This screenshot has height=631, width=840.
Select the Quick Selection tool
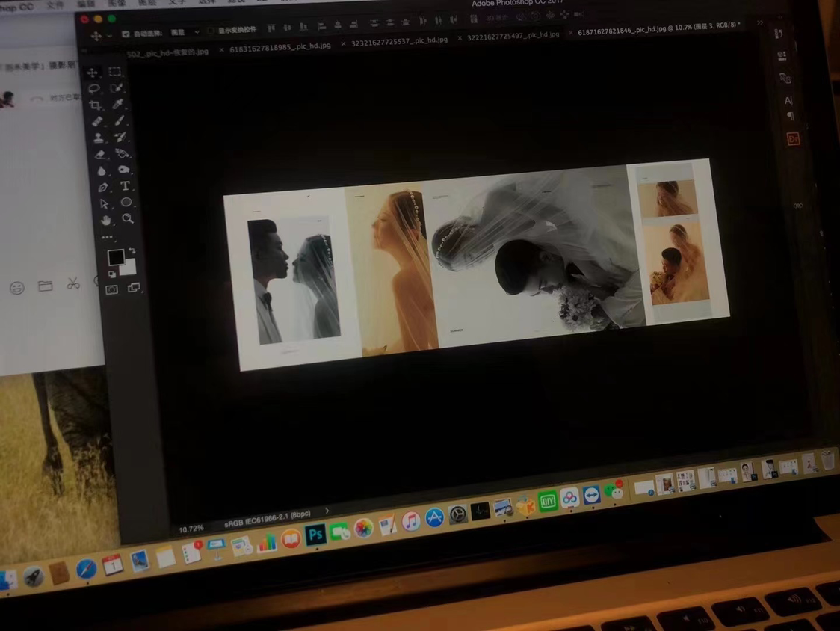coord(117,87)
